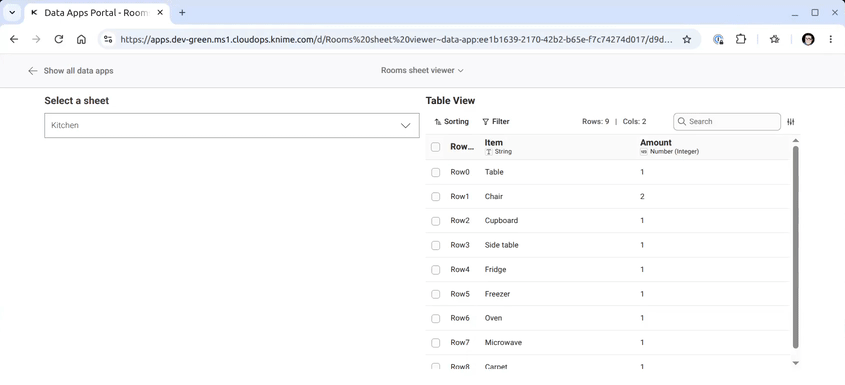The width and height of the screenshot is (845, 385).
Task: Check the Row6 Oven checkbox
Action: 435,319
